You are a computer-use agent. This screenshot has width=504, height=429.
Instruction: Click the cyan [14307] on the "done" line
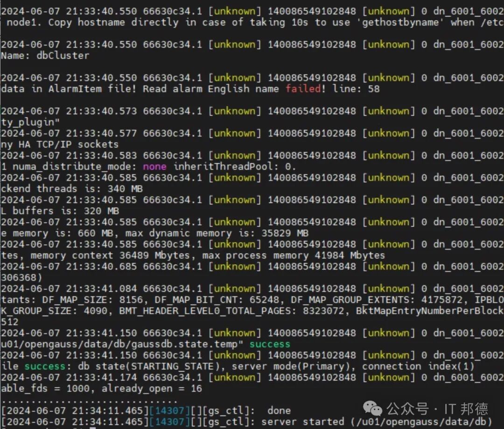169,410
